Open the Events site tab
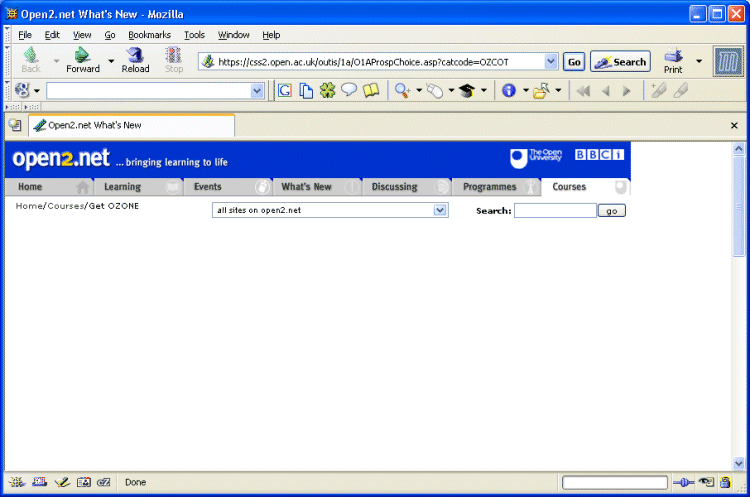The height and width of the screenshot is (497, 750). 228,187
